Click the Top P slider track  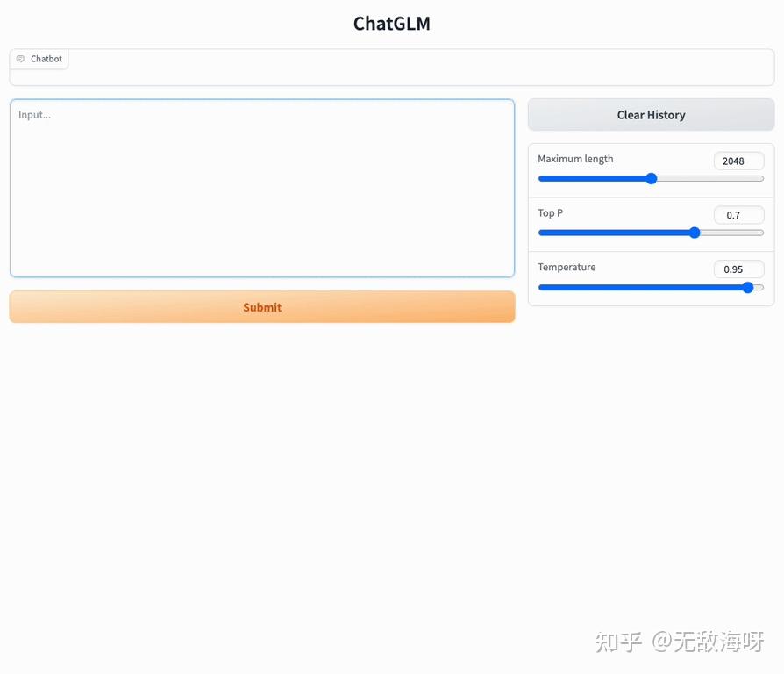614,233
